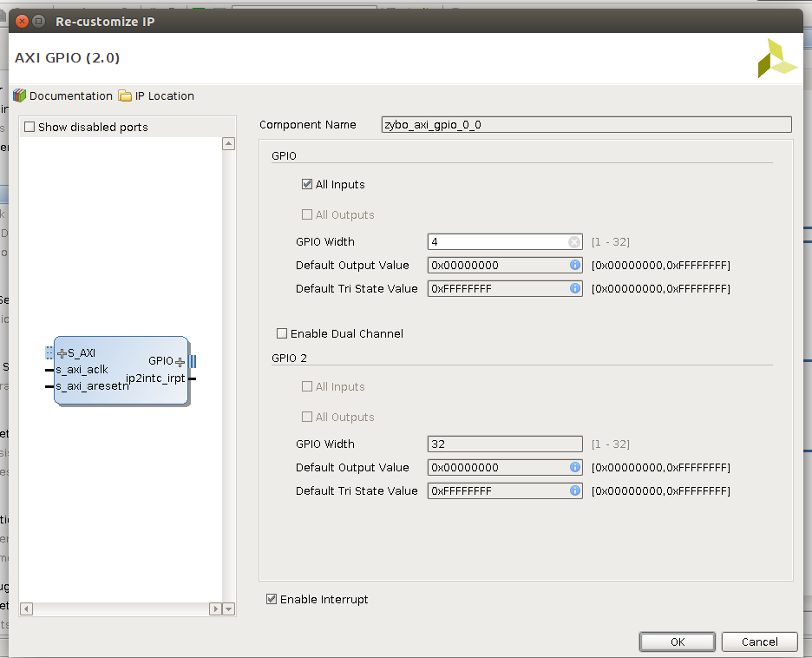Click the preview scroll right arrow

click(215, 609)
